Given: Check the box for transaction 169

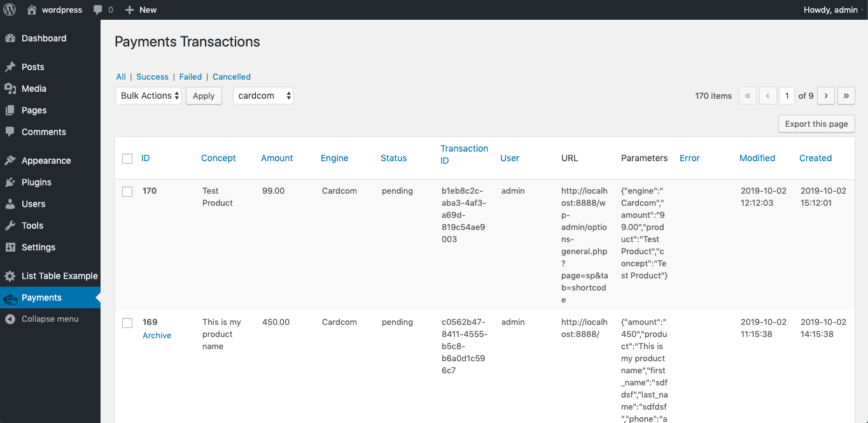Looking at the screenshot, I should click(x=127, y=323).
